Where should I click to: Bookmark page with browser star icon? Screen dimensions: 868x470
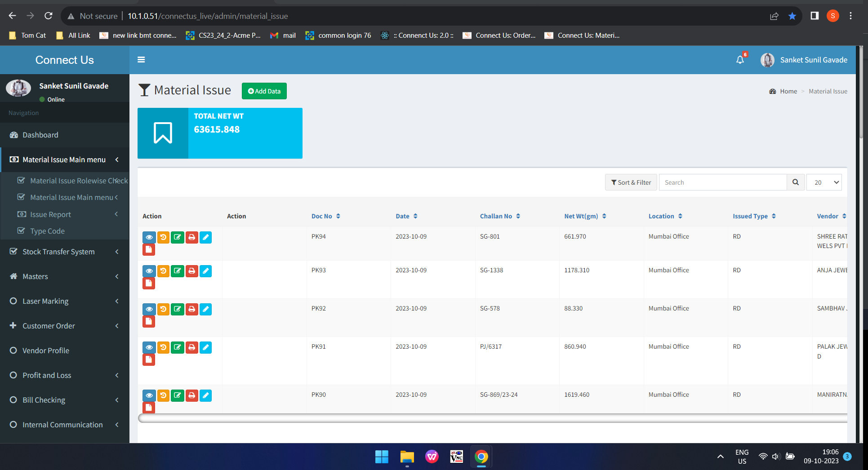point(792,16)
